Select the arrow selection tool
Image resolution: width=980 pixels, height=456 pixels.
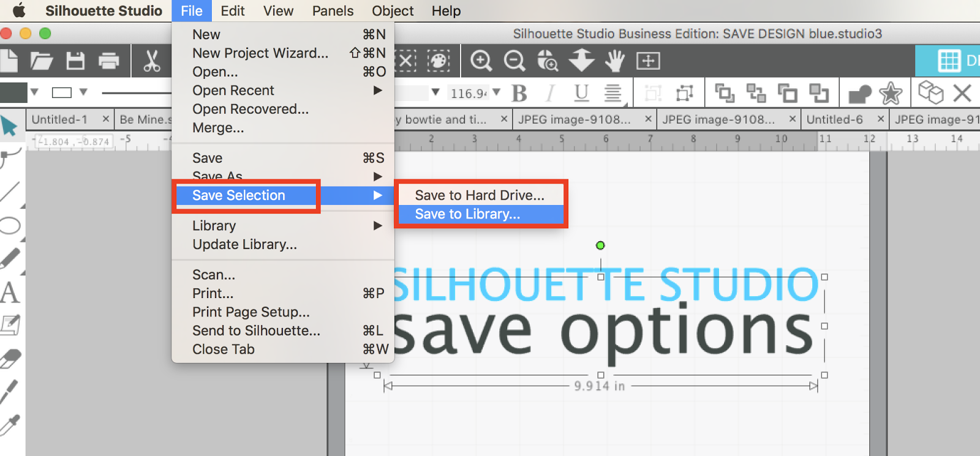tap(9, 125)
